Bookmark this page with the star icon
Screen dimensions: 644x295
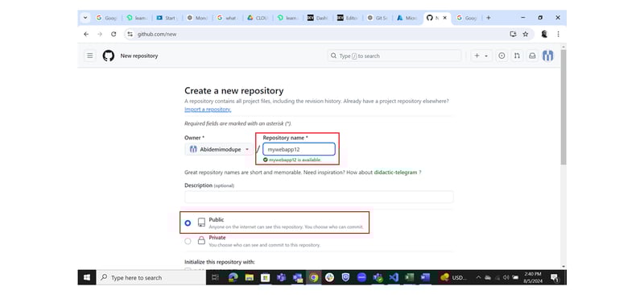click(x=526, y=34)
